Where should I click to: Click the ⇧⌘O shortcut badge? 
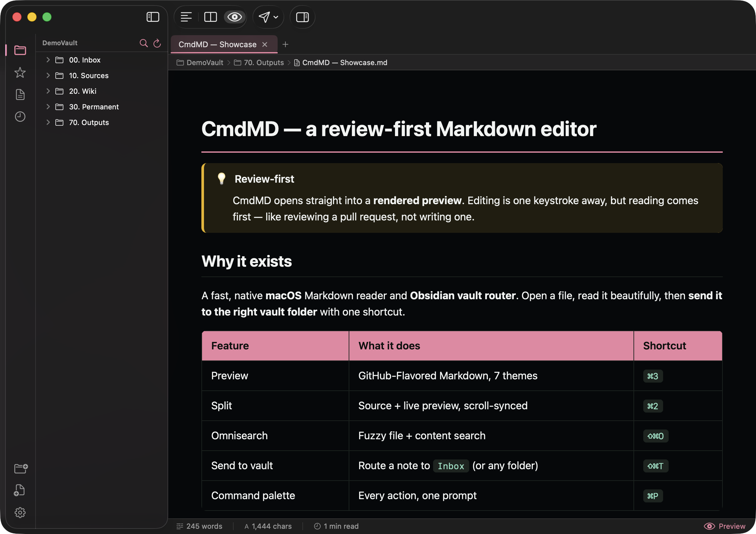click(x=656, y=436)
